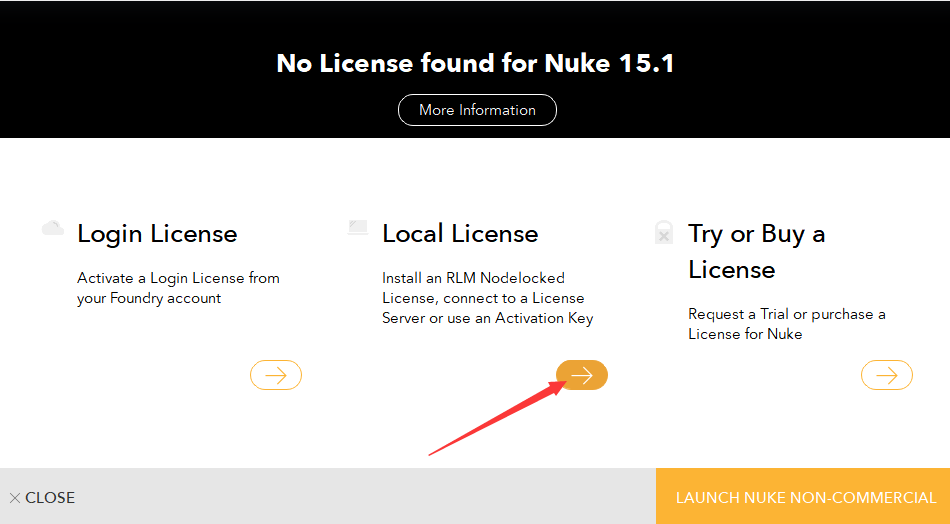Launch Nuke Non-Commercial
The height and width of the screenshot is (524, 950).
coord(805,497)
